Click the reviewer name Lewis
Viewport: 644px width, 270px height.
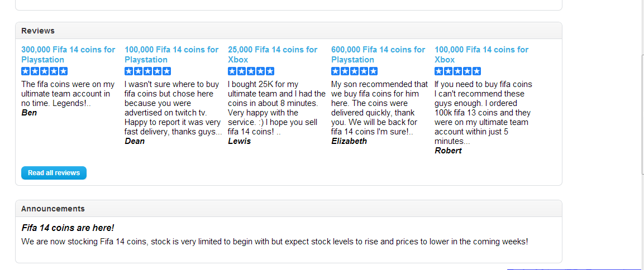pos(239,141)
